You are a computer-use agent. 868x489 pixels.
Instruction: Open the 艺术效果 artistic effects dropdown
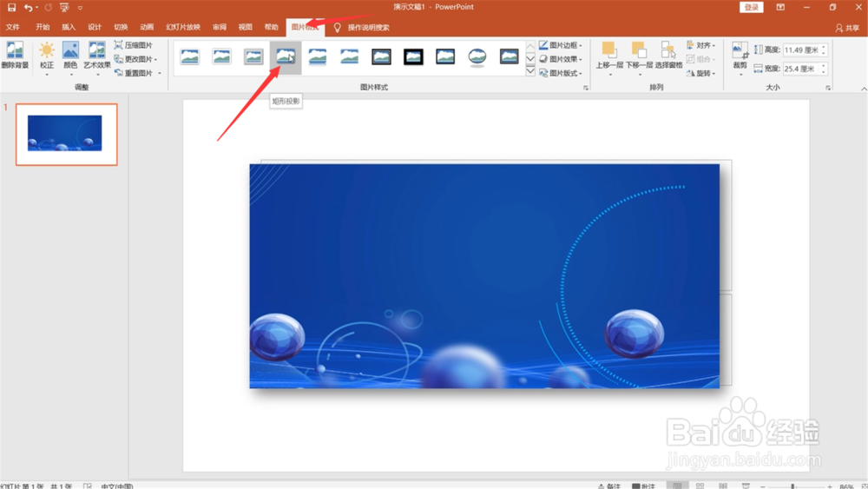click(97, 57)
